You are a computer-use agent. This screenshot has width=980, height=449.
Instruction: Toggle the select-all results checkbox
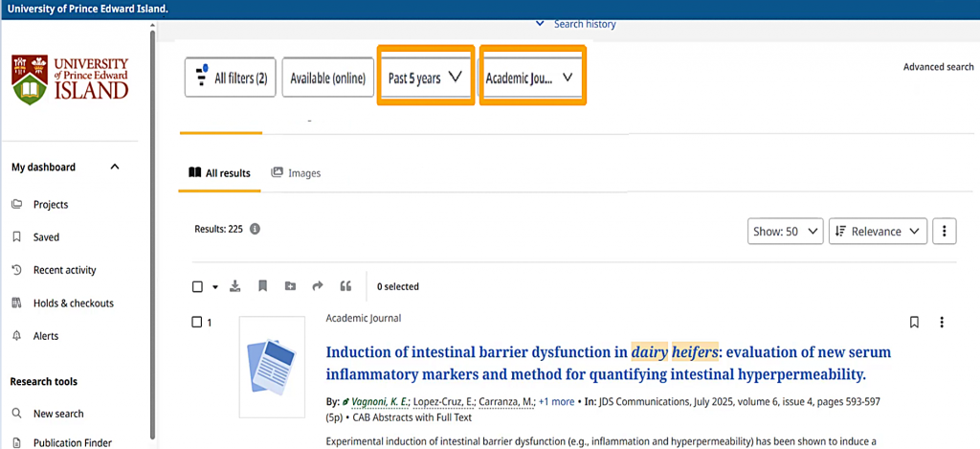[198, 286]
